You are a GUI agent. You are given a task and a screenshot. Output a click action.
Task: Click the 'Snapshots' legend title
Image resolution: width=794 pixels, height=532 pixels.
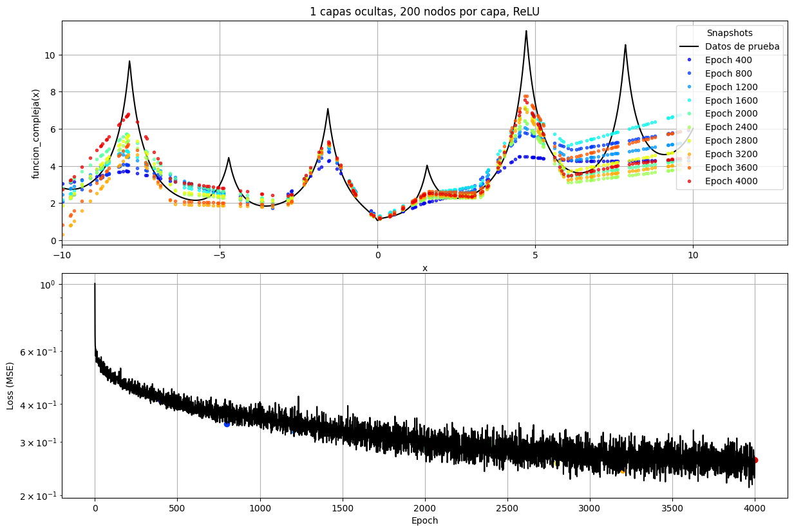pyautogui.click(x=730, y=33)
